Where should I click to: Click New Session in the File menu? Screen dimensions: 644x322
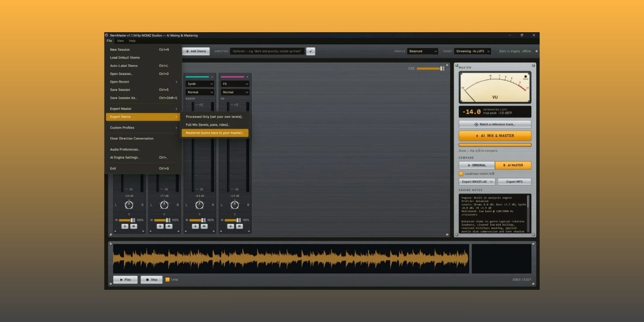click(144, 49)
